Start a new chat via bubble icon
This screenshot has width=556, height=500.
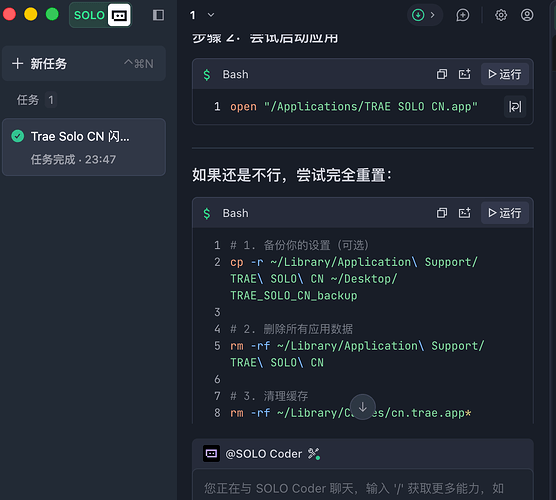[x=463, y=15]
